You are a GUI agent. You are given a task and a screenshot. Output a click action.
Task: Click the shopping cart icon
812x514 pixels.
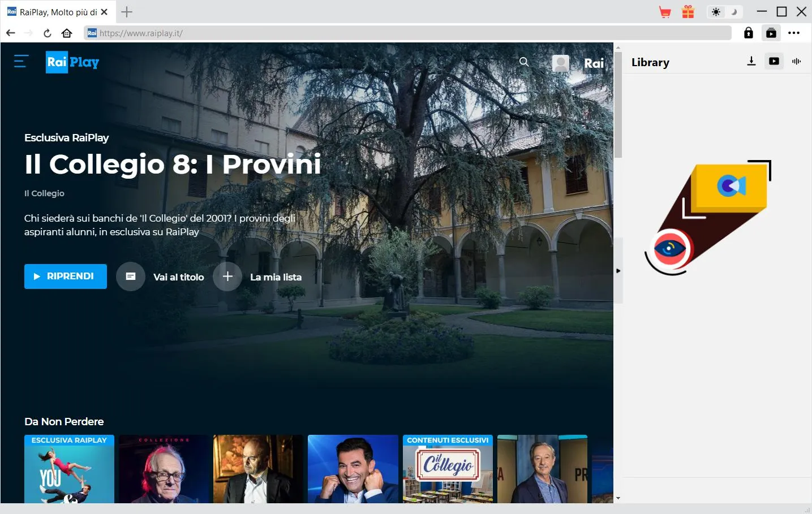665,12
